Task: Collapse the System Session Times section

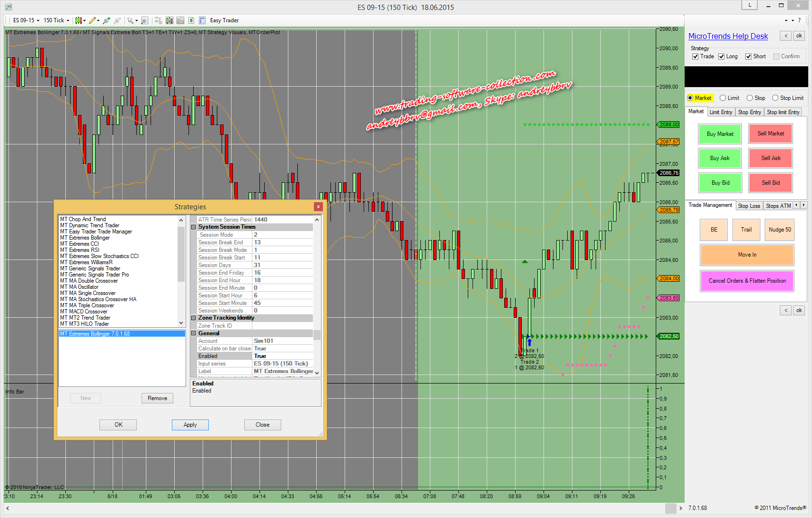Action: (x=194, y=227)
